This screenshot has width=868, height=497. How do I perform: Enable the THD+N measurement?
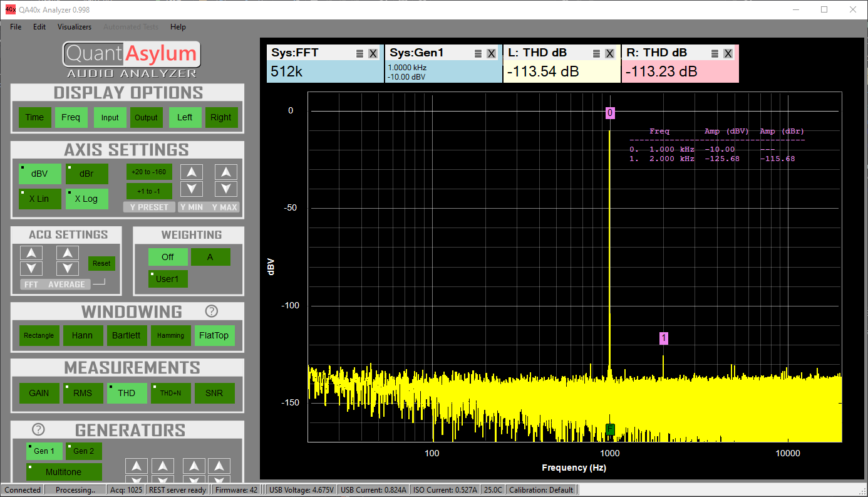(170, 393)
